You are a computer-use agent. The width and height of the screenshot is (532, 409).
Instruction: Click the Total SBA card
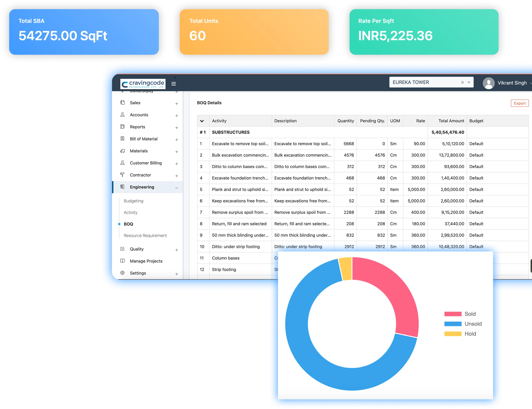pyautogui.click(x=84, y=32)
